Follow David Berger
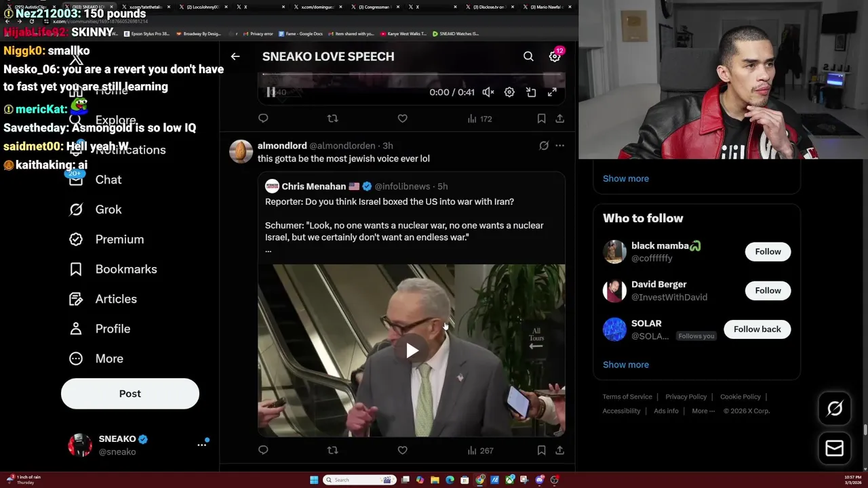Image resolution: width=868 pixels, height=488 pixels. (x=768, y=291)
